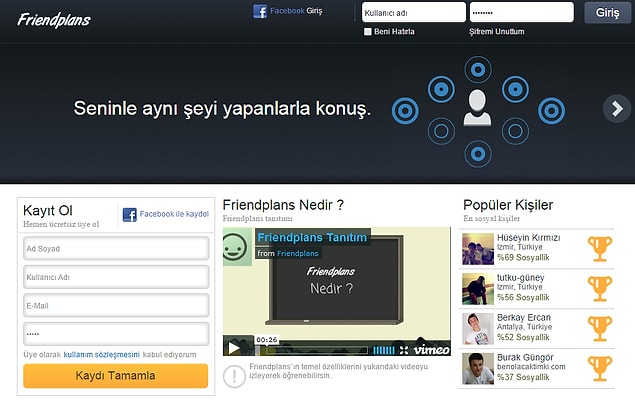This screenshot has width=635, height=401.
Task: Click the Kayıt Ol heading
Action: tap(48, 211)
